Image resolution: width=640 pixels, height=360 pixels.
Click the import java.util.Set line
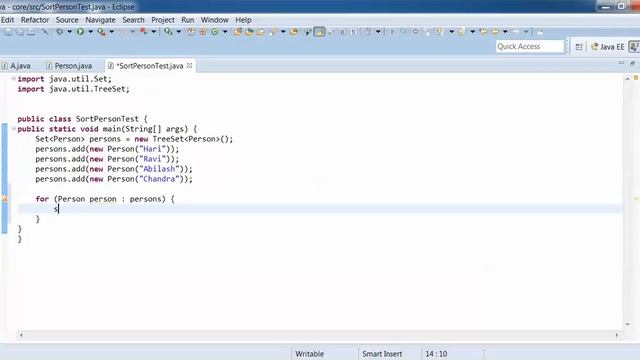tap(64, 79)
